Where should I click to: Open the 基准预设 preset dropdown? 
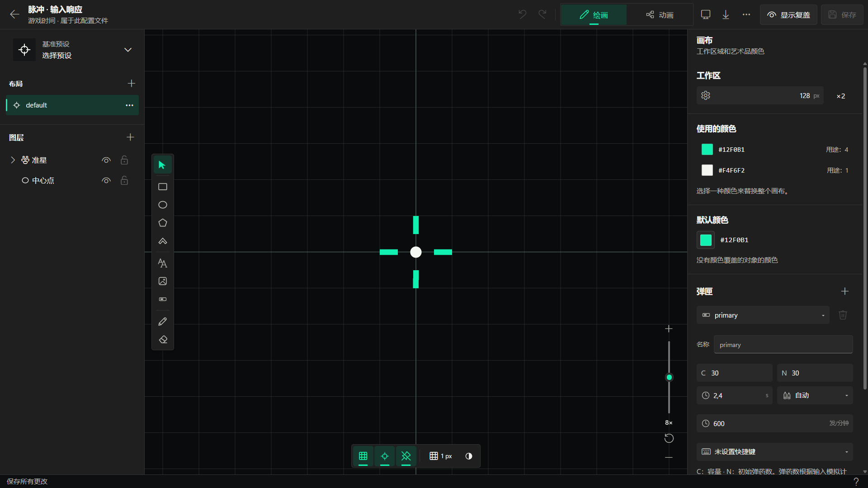72,50
